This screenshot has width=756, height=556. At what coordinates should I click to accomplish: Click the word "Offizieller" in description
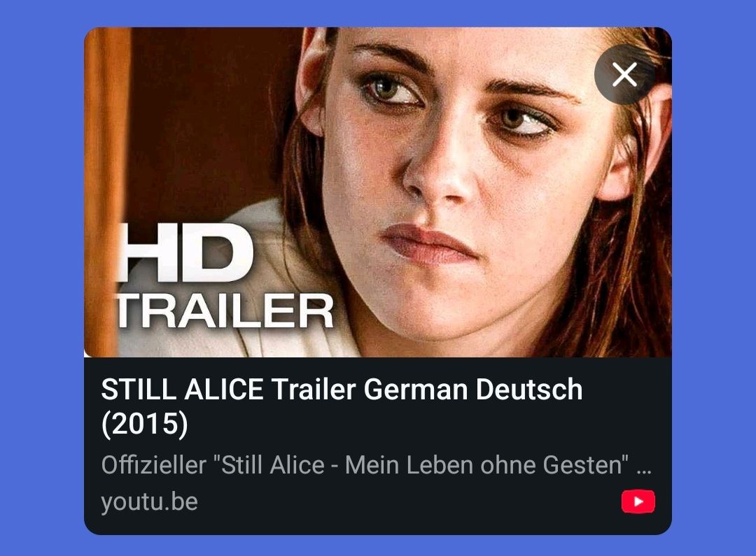click(x=154, y=465)
